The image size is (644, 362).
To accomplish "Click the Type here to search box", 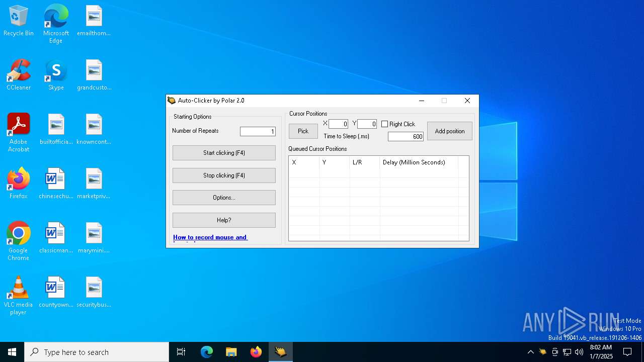I will tap(97, 352).
